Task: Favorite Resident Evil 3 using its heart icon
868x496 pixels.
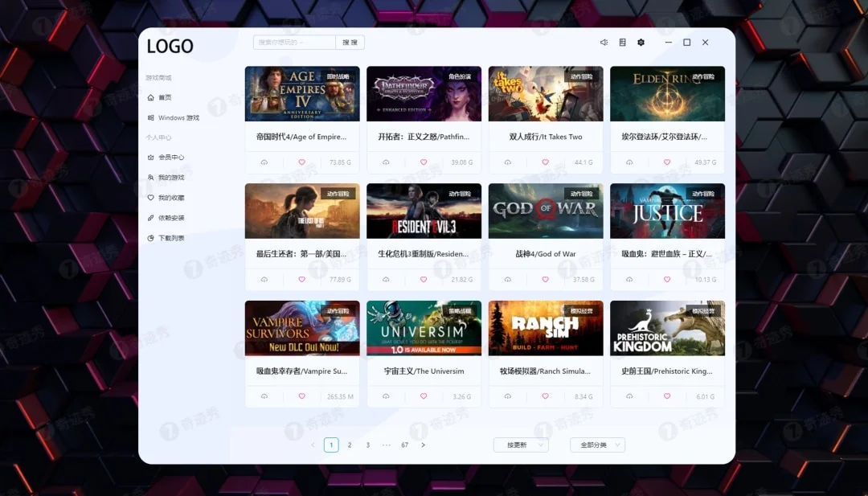Action: pyautogui.click(x=424, y=279)
